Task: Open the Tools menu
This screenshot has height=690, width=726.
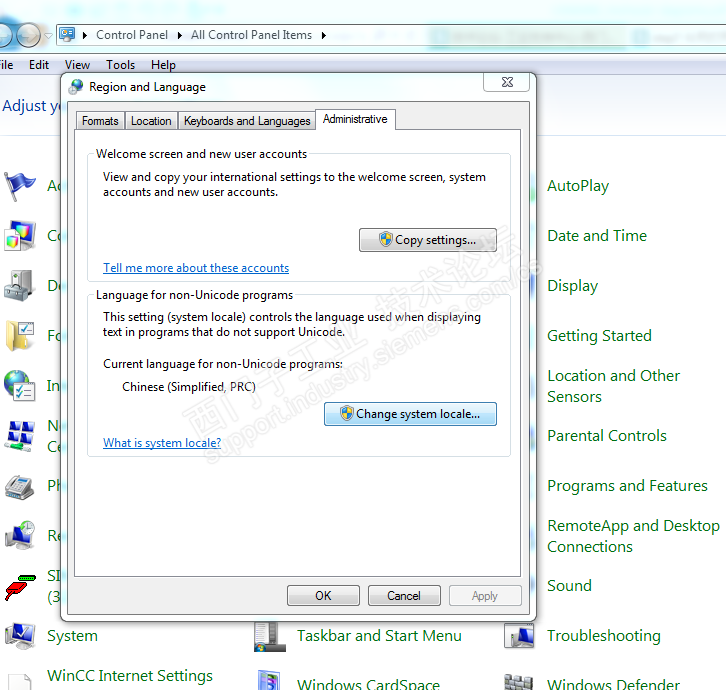Action: point(120,65)
